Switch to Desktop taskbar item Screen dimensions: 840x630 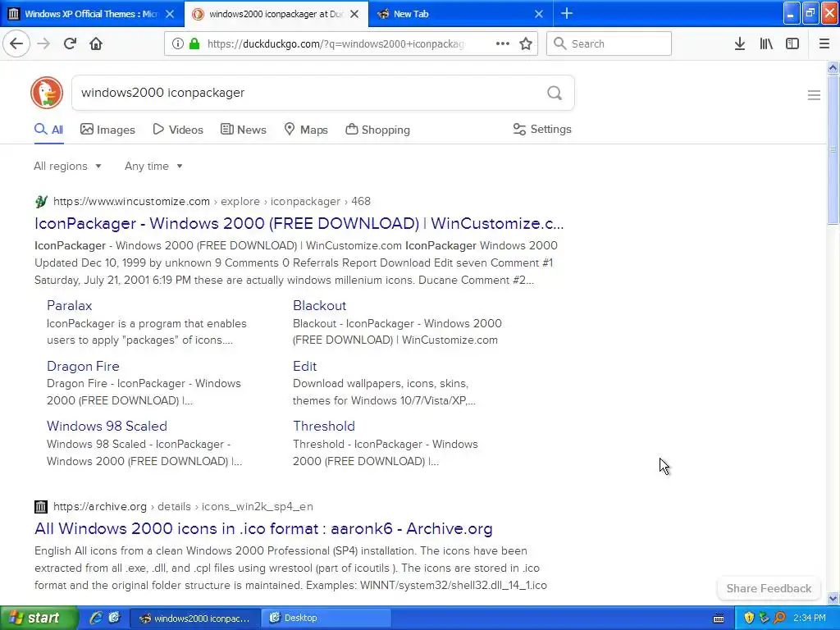point(326,619)
